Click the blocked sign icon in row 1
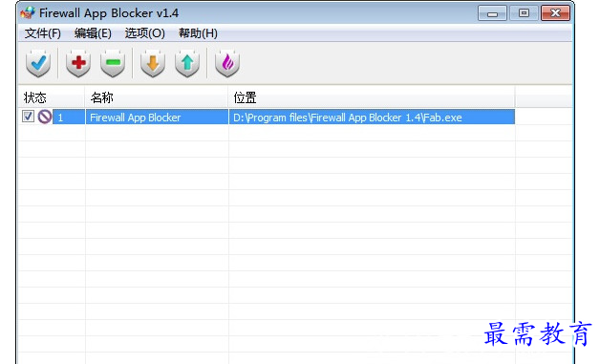Screen dimensions: 600x364 pos(45,117)
